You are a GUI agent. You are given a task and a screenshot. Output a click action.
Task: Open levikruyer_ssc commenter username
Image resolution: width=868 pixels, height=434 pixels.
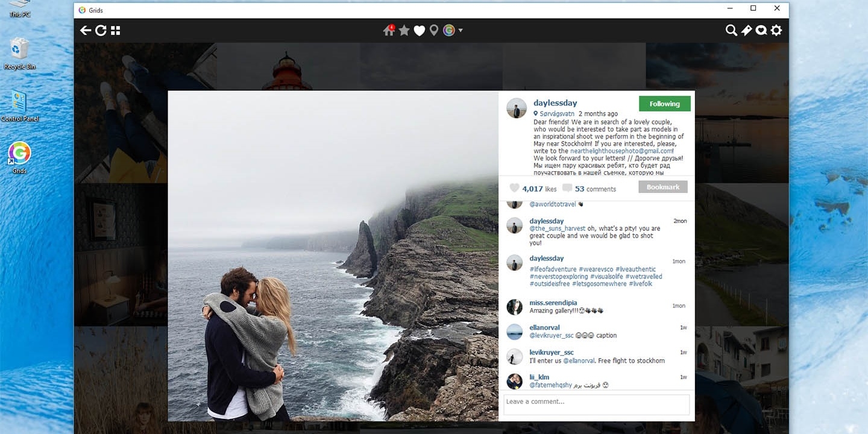pos(552,352)
